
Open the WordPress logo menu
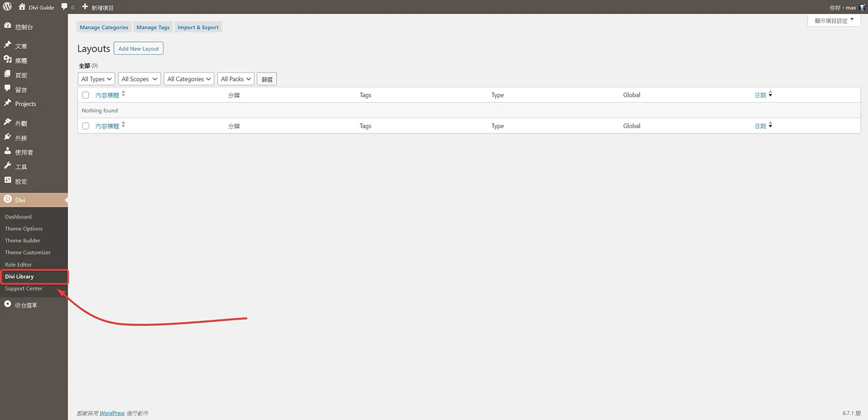8,7
